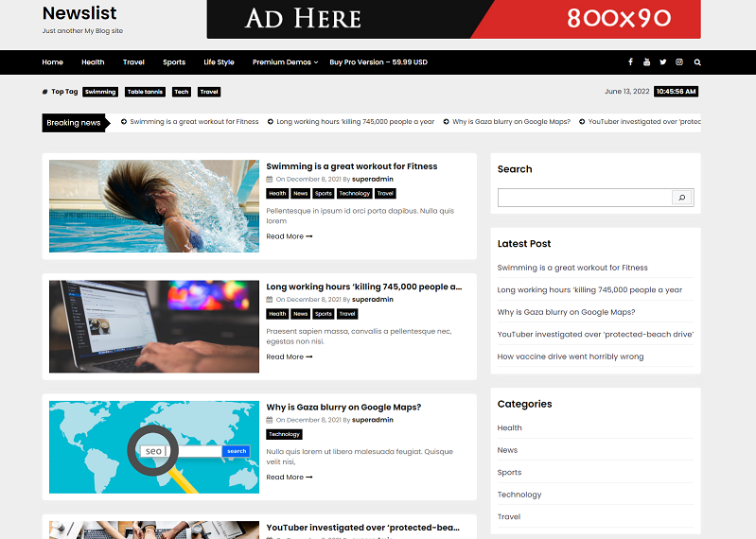
Task: Click author superadmin on the Swimming post
Action: (x=373, y=179)
